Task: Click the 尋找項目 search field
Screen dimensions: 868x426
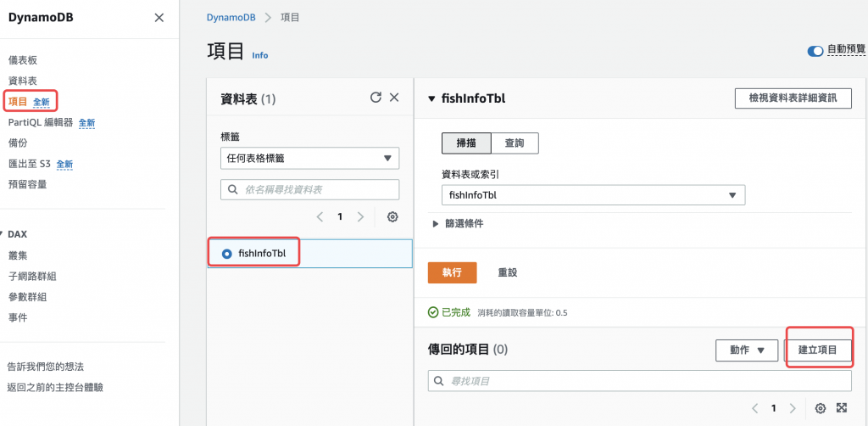Action: pos(639,381)
